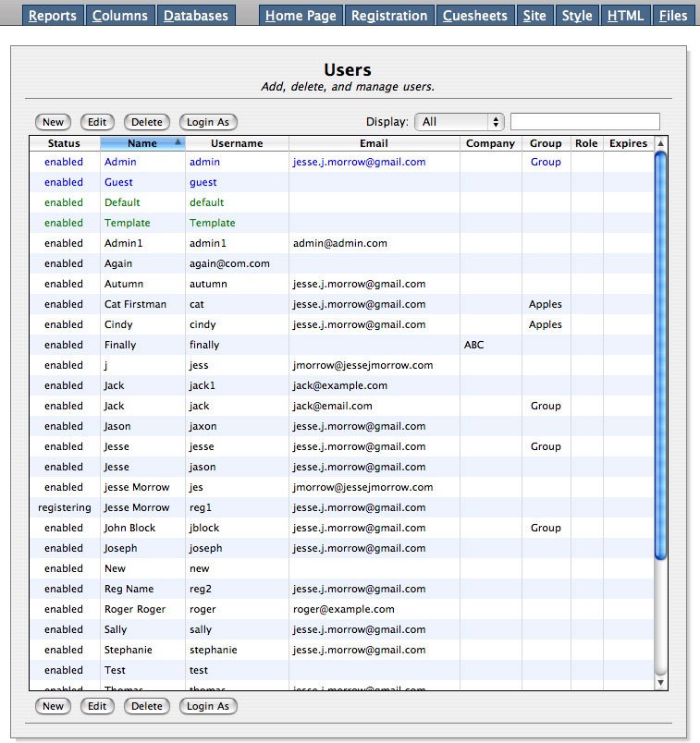700x743 pixels.
Task: Click the scroll down arrow of the users list
Action: coord(660,683)
